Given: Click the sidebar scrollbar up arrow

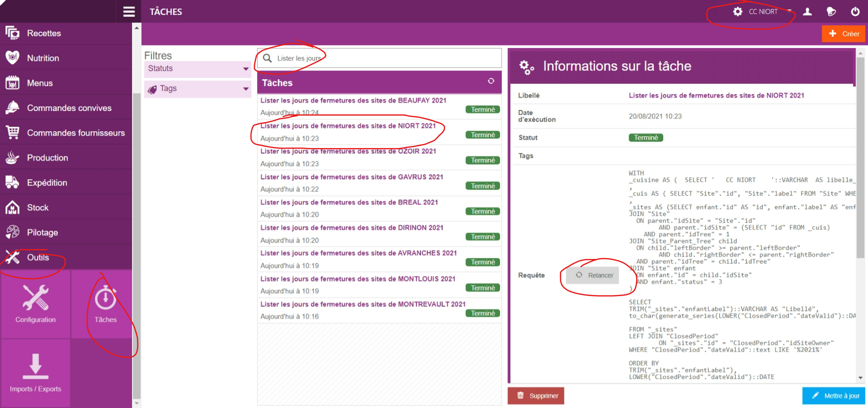Looking at the screenshot, I should tap(137, 27).
